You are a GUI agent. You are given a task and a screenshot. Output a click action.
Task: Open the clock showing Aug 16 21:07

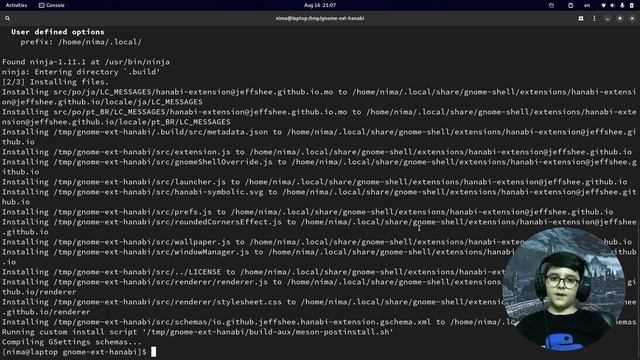pos(320,5)
